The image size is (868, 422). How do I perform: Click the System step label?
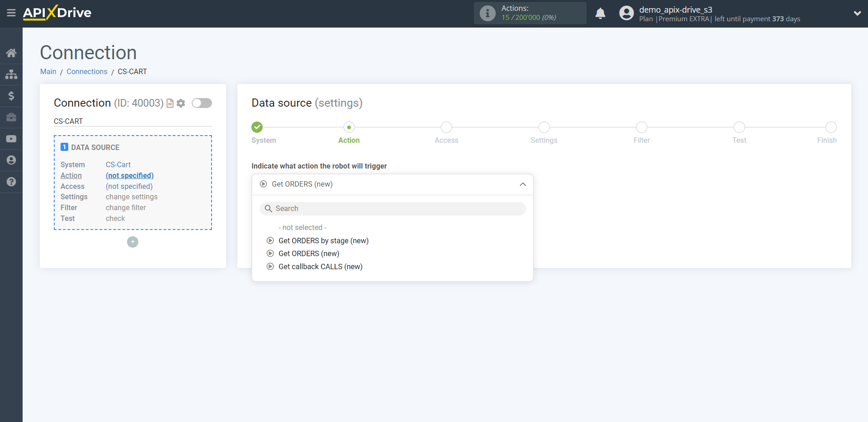click(x=264, y=140)
